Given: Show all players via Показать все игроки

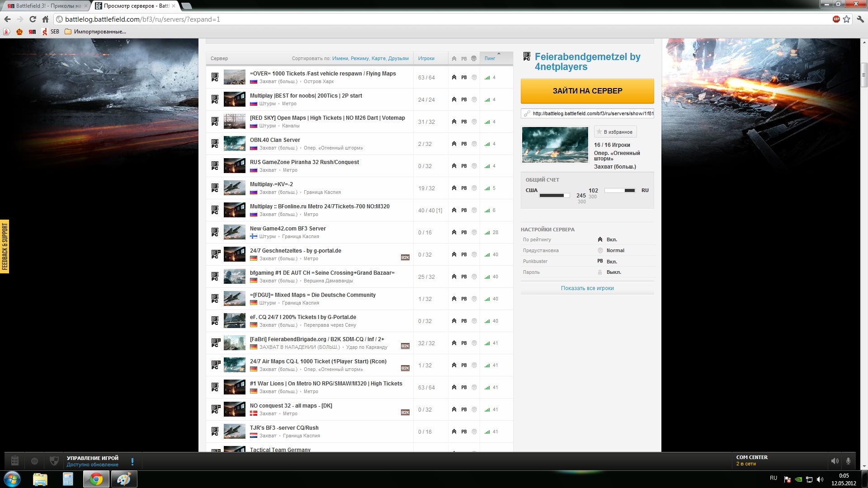Looking at the screenshot, I should [x=587, y=288].
